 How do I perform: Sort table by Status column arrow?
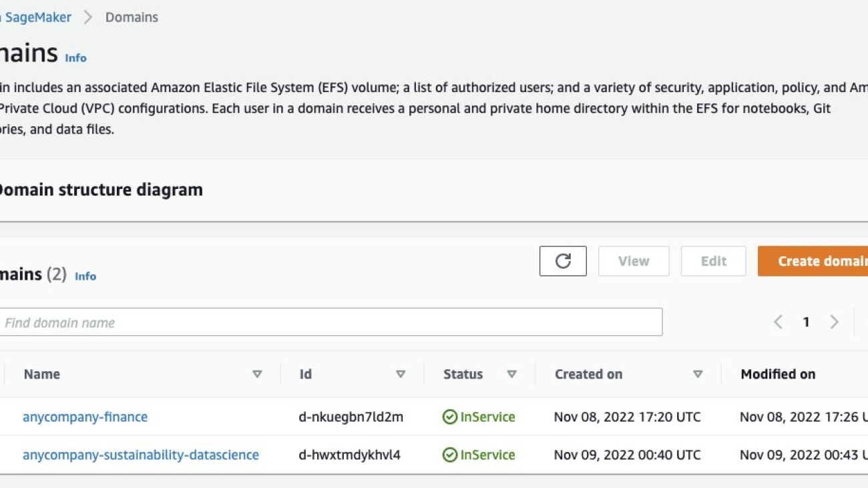pos(511,375)
